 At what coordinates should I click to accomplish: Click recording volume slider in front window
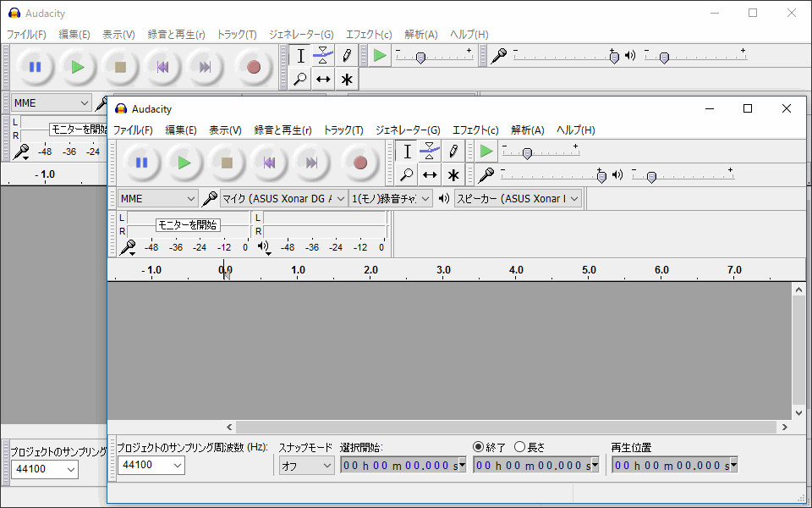click(x=552, y=175)
